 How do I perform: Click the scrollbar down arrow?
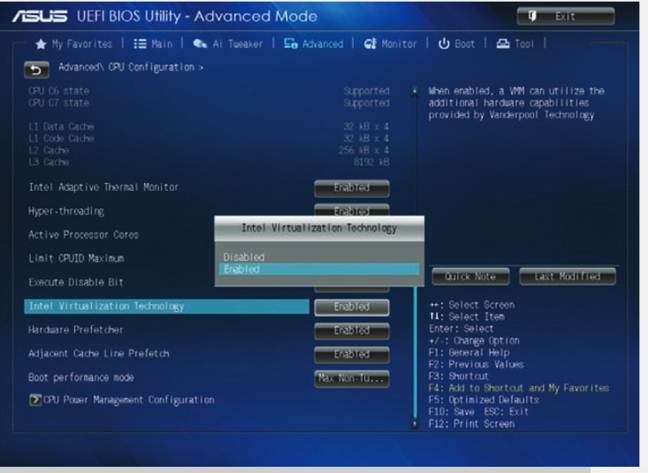click(x=415, y=423)
